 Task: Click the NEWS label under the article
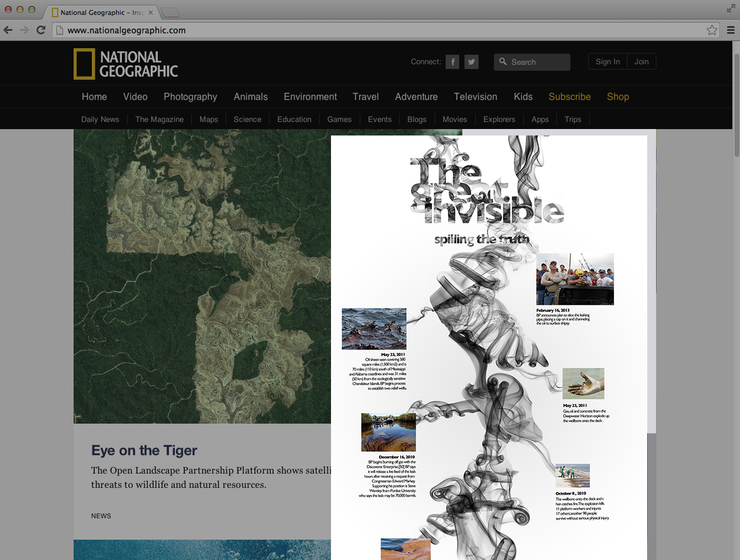tap(101, 516)
